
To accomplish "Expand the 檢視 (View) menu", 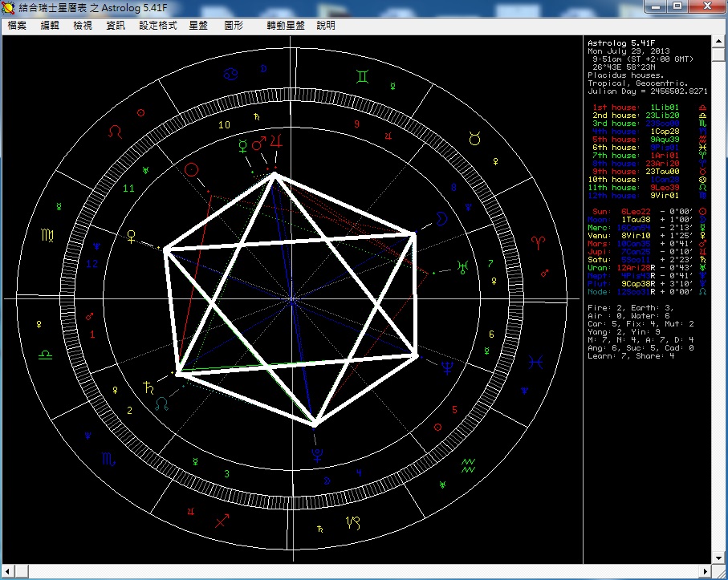I will pyautogui.click(x=83, y=25).
